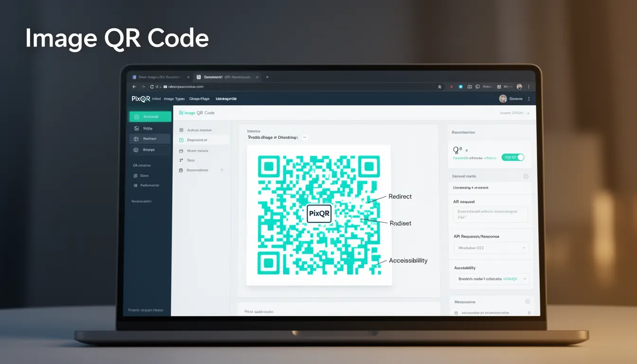Image resolution: width=637 pixels, height=364 pixels.
Task: Click the teal QR code image
Action: [x=319, y=215]
